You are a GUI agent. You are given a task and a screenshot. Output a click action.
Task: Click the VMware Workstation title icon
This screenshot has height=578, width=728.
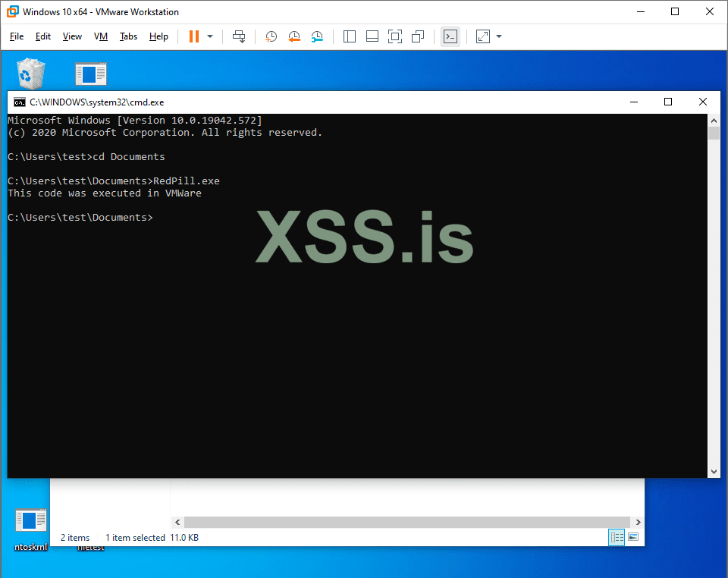click(13, 11)
